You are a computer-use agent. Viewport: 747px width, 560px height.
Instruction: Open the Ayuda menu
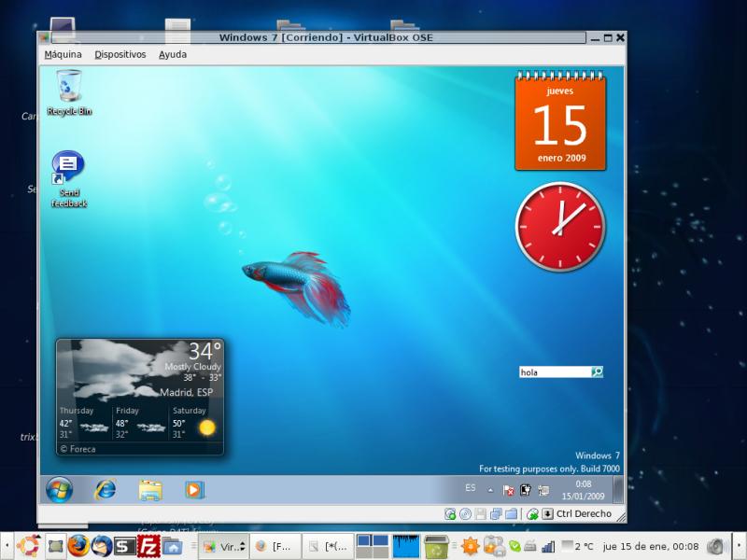coord(173,55)
